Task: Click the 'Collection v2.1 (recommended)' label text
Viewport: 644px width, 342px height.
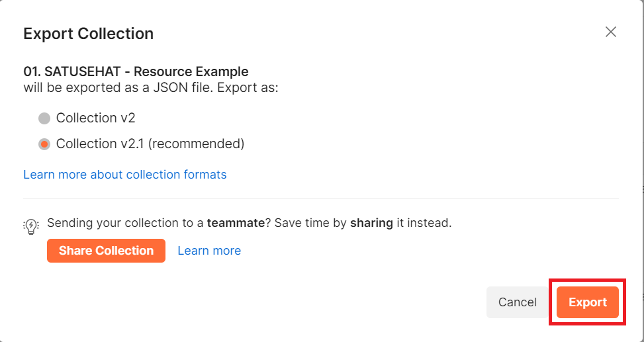Action: click(150, 144)
